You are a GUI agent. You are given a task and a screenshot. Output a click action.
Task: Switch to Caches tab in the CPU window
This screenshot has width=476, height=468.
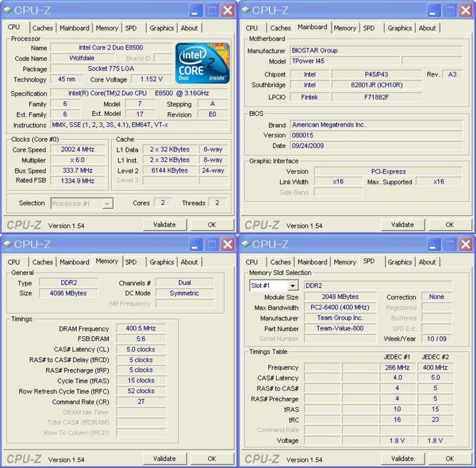(42, 28)
